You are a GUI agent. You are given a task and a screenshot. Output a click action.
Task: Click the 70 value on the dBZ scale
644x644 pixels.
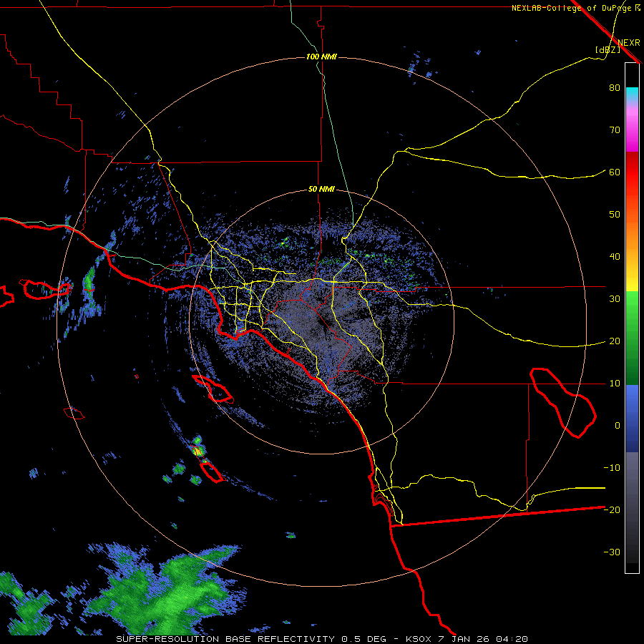point(615,130)
